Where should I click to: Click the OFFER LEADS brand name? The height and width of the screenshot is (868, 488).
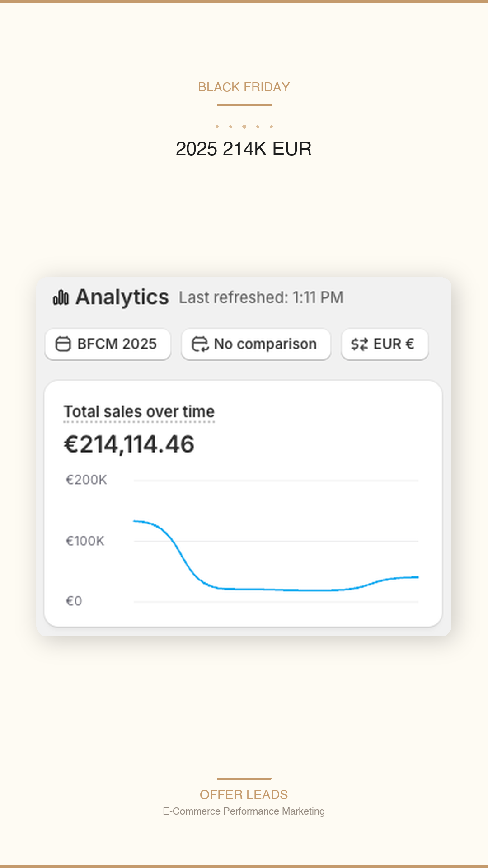tap(244, 794)
